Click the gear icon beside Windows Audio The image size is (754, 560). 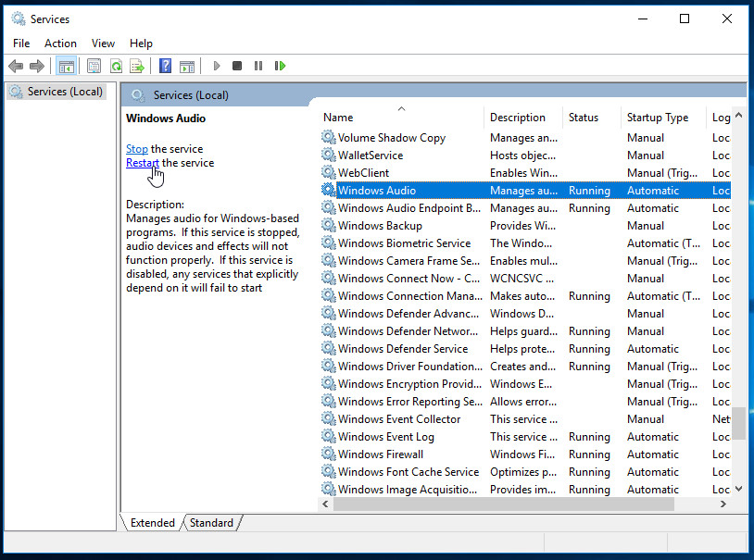329,190
